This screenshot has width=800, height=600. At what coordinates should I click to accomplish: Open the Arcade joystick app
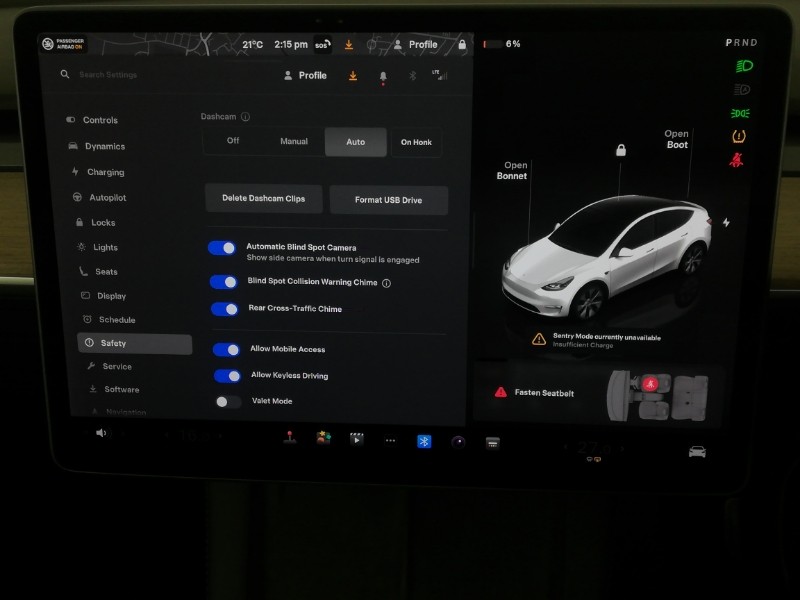tap(290, 438)
